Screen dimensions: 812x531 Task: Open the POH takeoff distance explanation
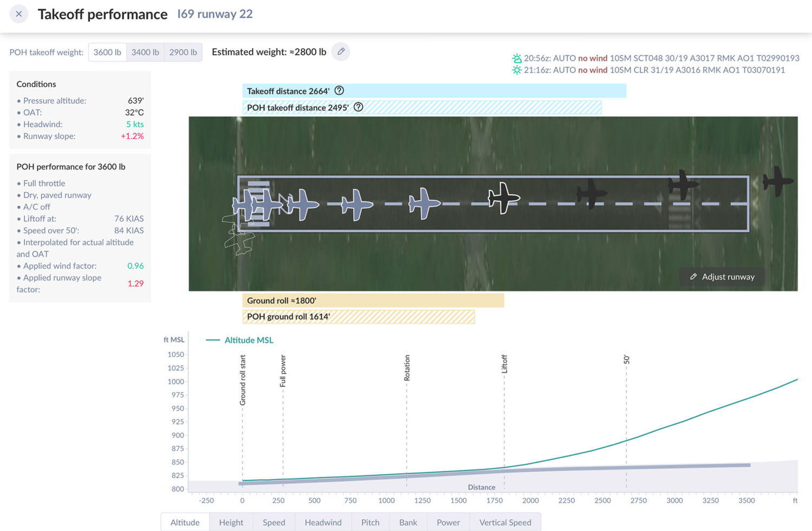[x=358, y=107]
